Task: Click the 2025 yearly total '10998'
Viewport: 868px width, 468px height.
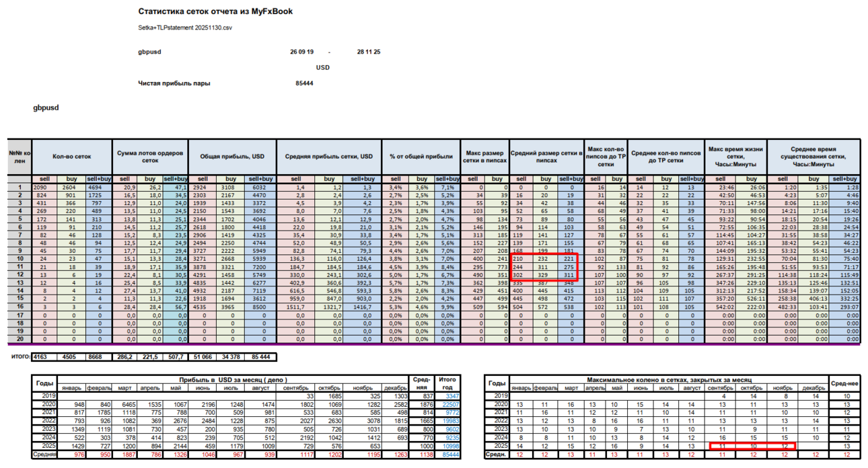Action: [447, 446]
